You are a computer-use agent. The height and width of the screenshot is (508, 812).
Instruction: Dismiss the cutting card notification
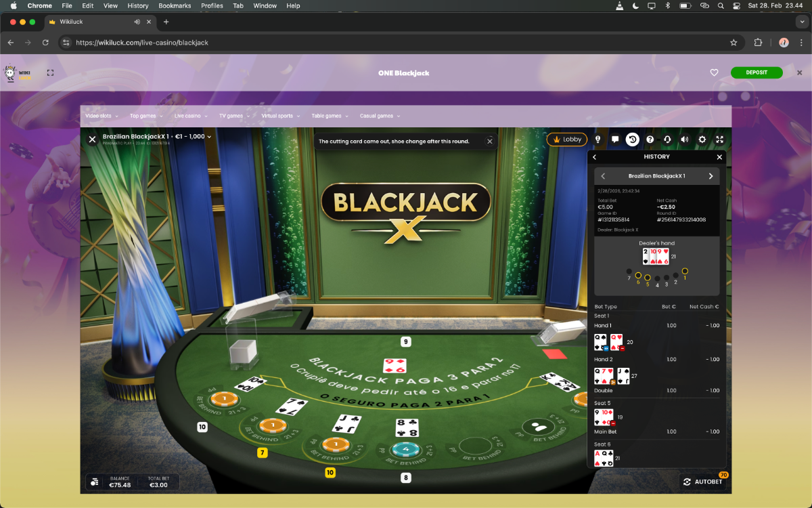(490, 142)
